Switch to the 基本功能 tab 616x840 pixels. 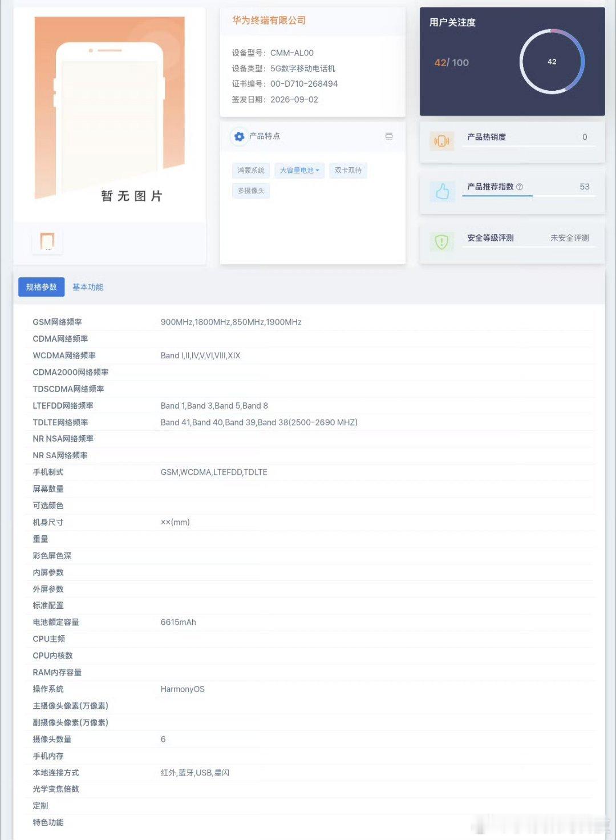click(88, 287)
